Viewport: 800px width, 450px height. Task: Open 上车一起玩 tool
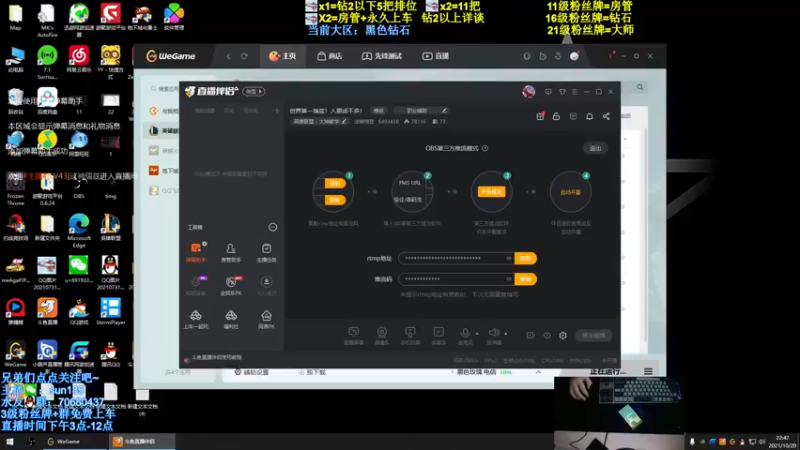click(196, 319)
